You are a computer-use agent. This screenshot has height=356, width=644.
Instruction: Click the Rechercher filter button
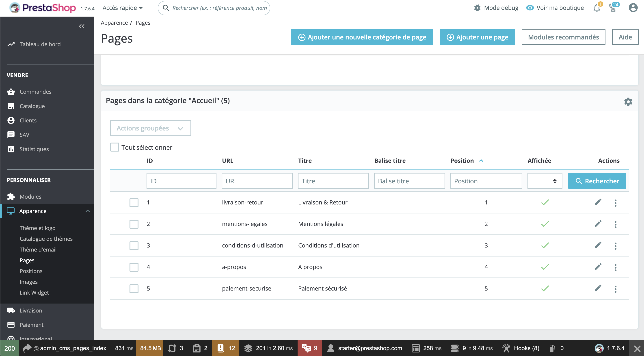597,181
